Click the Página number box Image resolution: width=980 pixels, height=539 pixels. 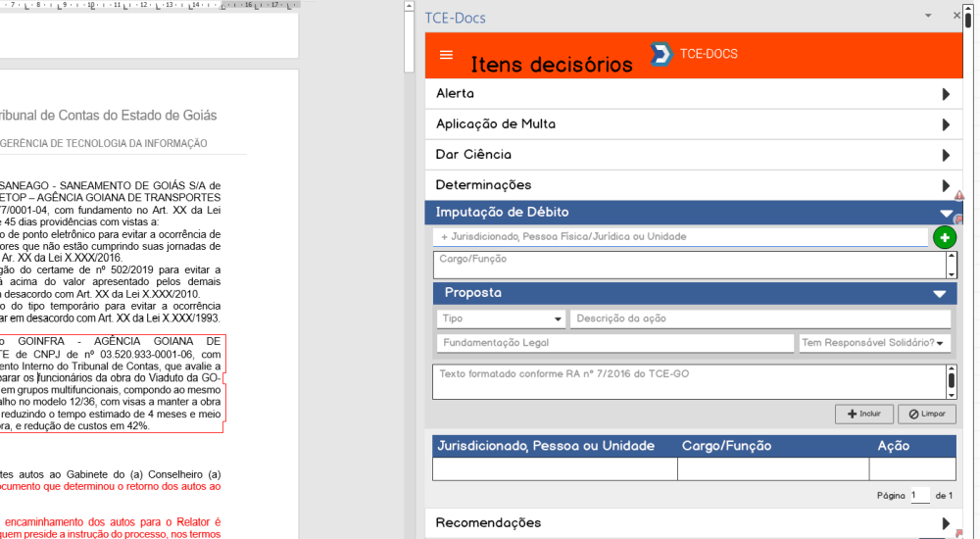click(x=920, y=496)
